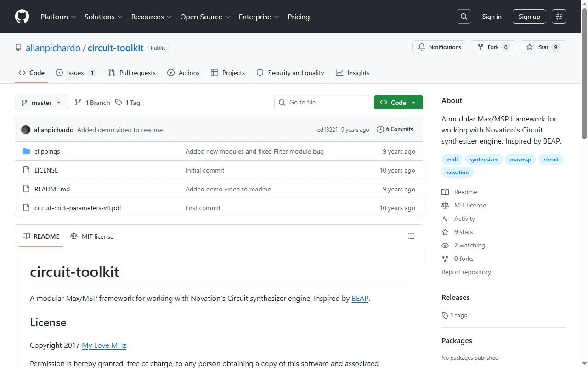Click the search magnifier icon

click(464, 17)
